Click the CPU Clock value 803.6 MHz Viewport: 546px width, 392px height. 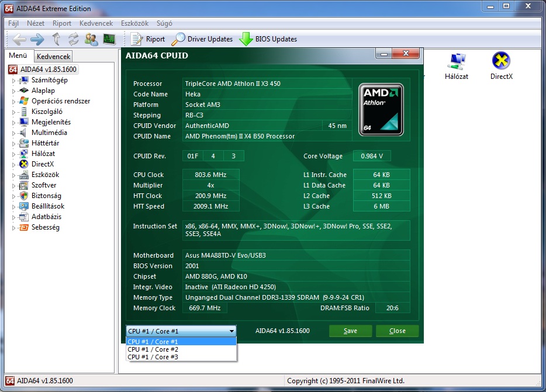tap(210, 175)
